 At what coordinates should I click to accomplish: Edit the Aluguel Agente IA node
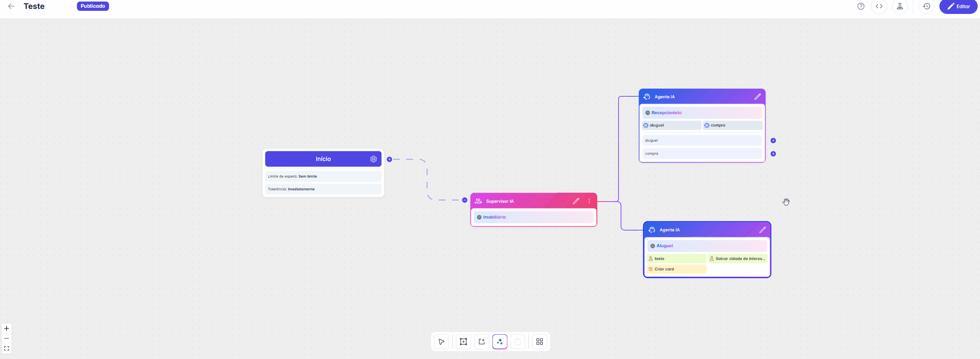click(x=762, y=230)
